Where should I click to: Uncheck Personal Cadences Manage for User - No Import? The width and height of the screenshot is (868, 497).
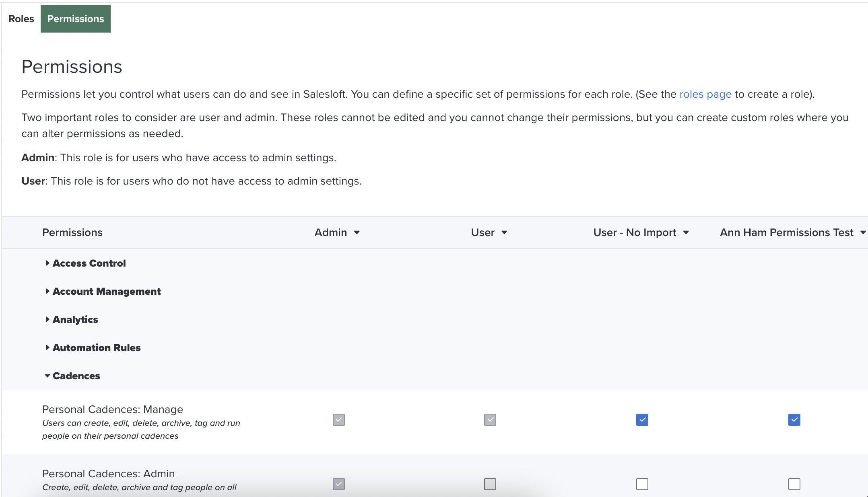(642, 420)
